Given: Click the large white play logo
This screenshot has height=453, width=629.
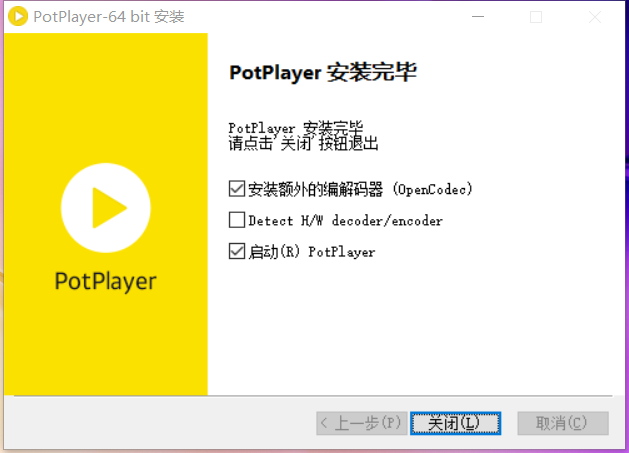Looking at the screenshot, I should tap(106, 208).
